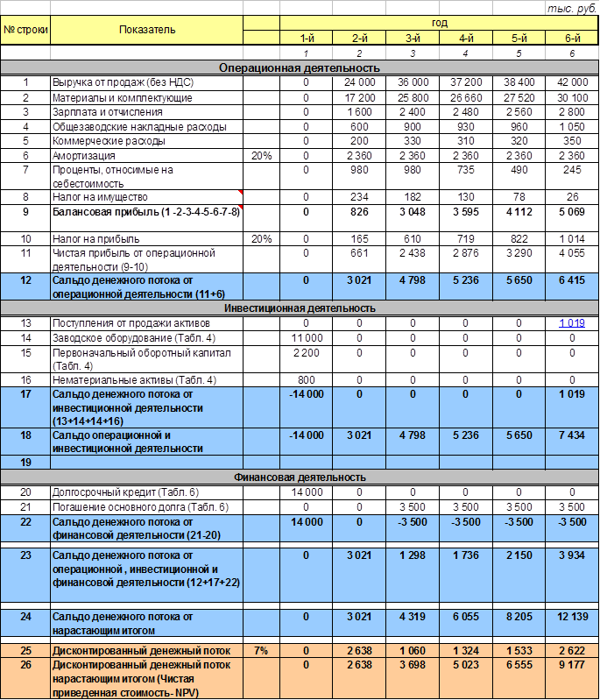This screenshot has height=700, width=600.
Task: Select 'Операционная деятельность' section header
Action: coord(300,68)
